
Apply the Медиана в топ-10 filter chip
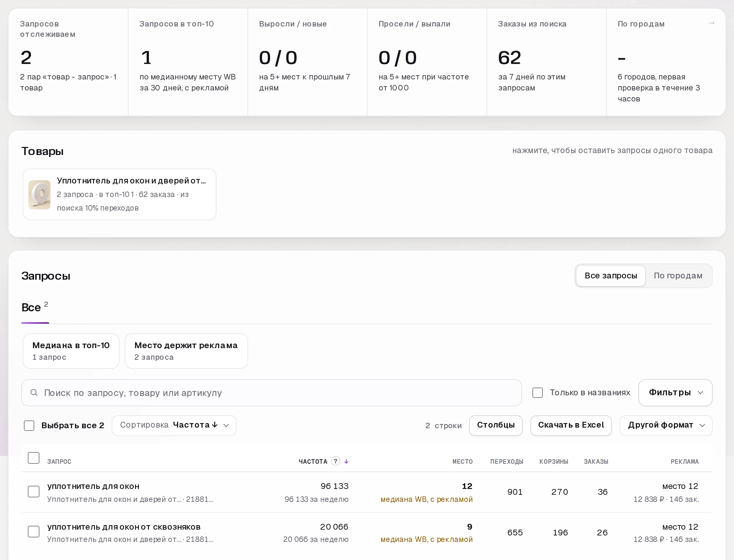point(71,351)
